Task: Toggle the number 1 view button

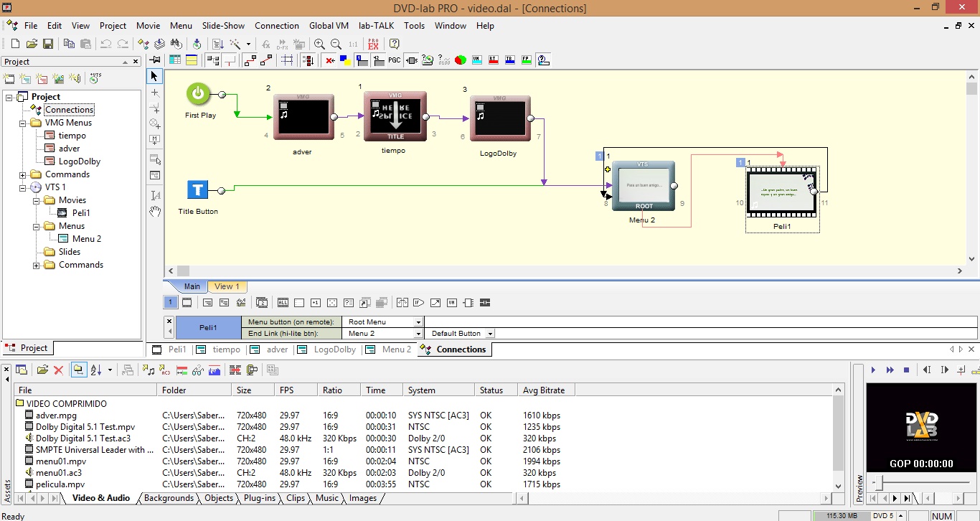Action: (170, 303)
